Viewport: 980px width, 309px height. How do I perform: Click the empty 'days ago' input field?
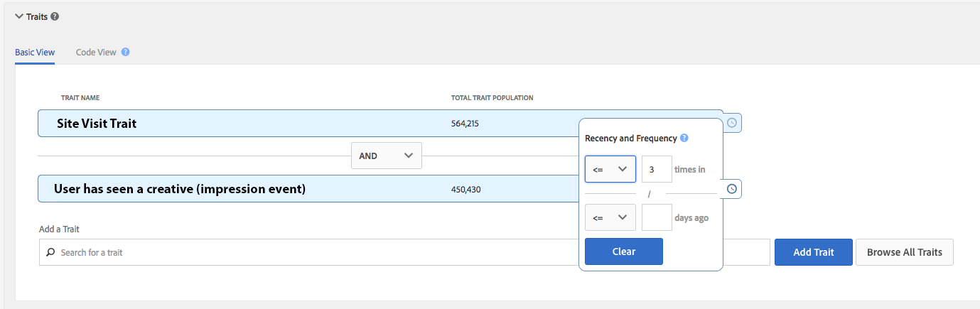(657, 217)
